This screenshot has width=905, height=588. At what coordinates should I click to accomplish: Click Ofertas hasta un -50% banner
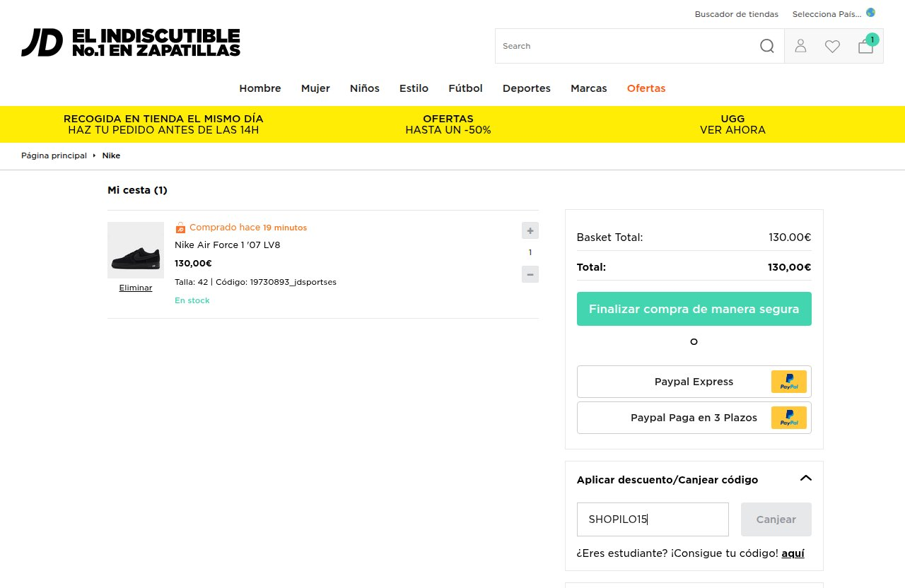tap(448, 124)
